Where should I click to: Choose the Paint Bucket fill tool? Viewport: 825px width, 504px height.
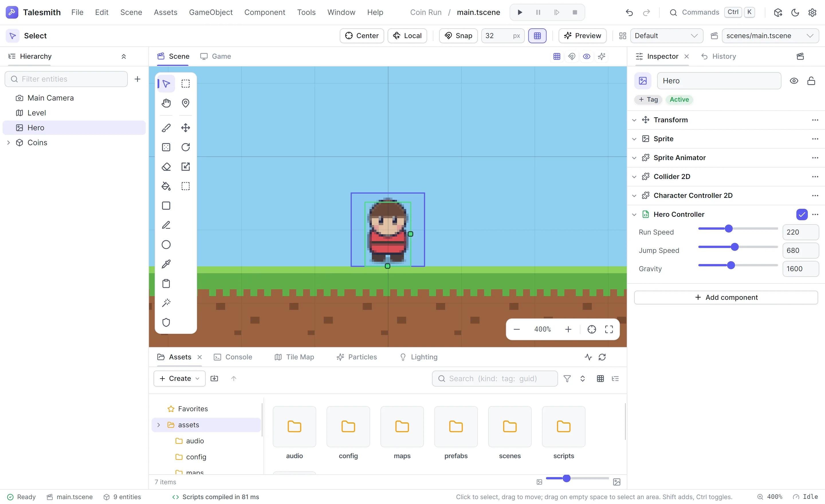click(x=166, y=186)
